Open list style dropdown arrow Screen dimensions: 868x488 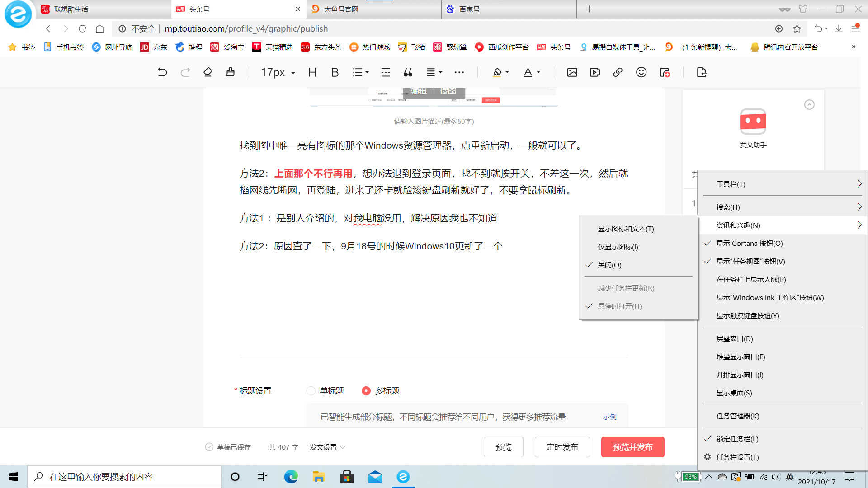click(367, 72)
